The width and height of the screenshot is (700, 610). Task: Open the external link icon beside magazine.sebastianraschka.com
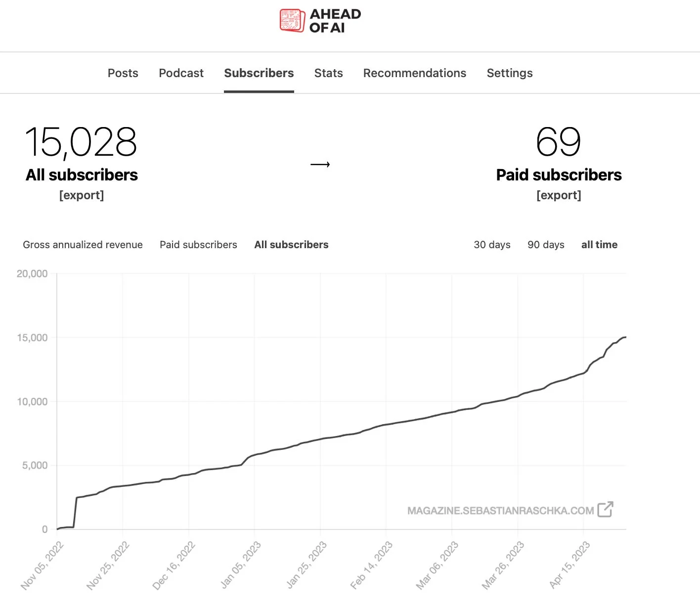(x=605, y=509)
